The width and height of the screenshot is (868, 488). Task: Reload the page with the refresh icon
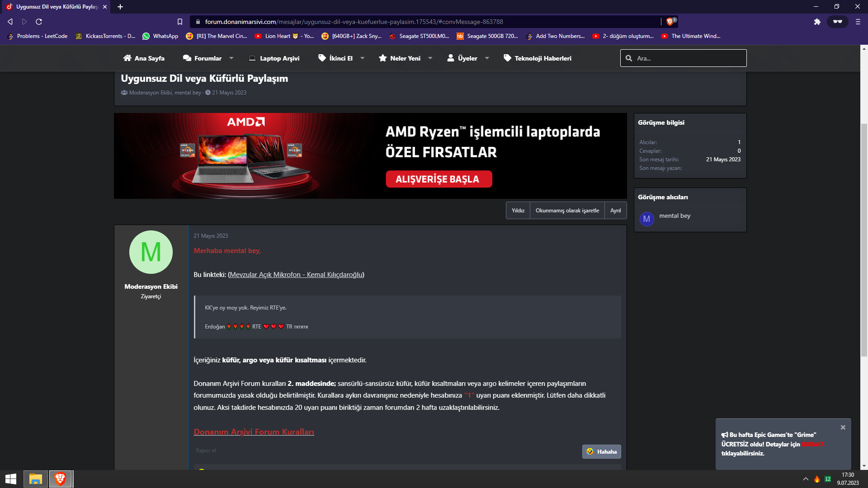[39, 22]
